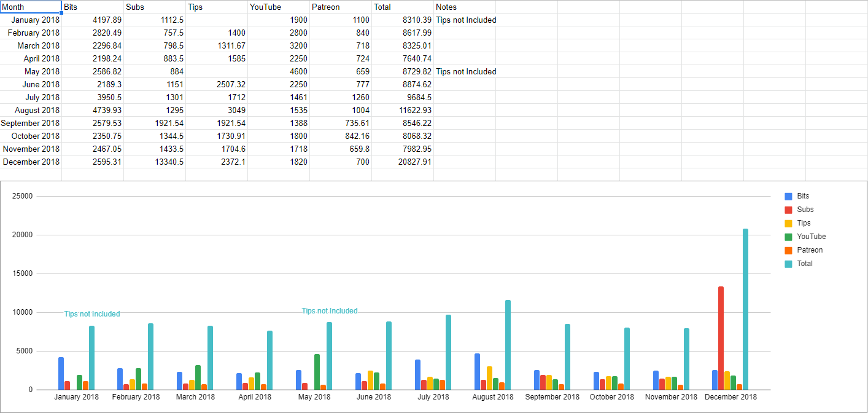Click the empty Tips cell in the January 2018 row
This screenshot has height=413, width=868.
[x=217, y=20]
